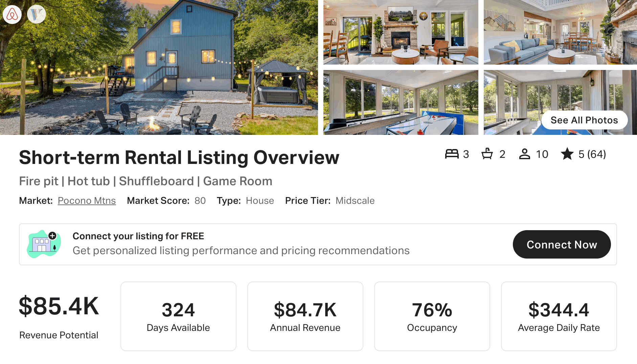Click the guests person icon

tap(524, 154)
